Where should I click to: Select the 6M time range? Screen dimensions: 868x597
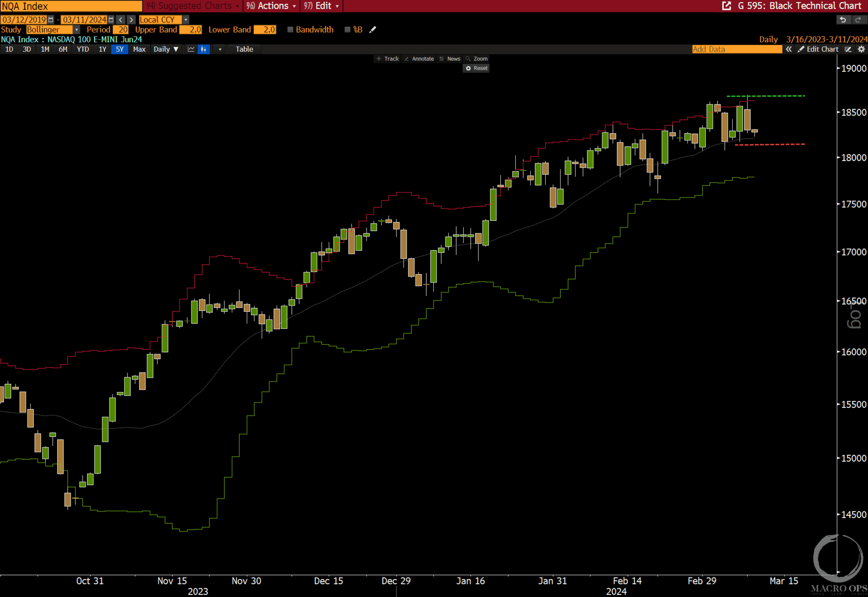point(63,49)
